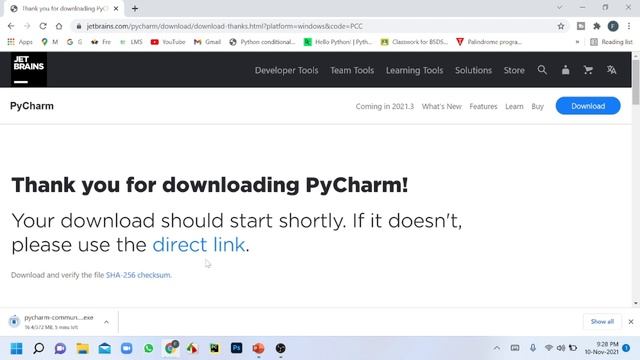
Task: Open the Solutions menu
Action: [x=473, y=70]
